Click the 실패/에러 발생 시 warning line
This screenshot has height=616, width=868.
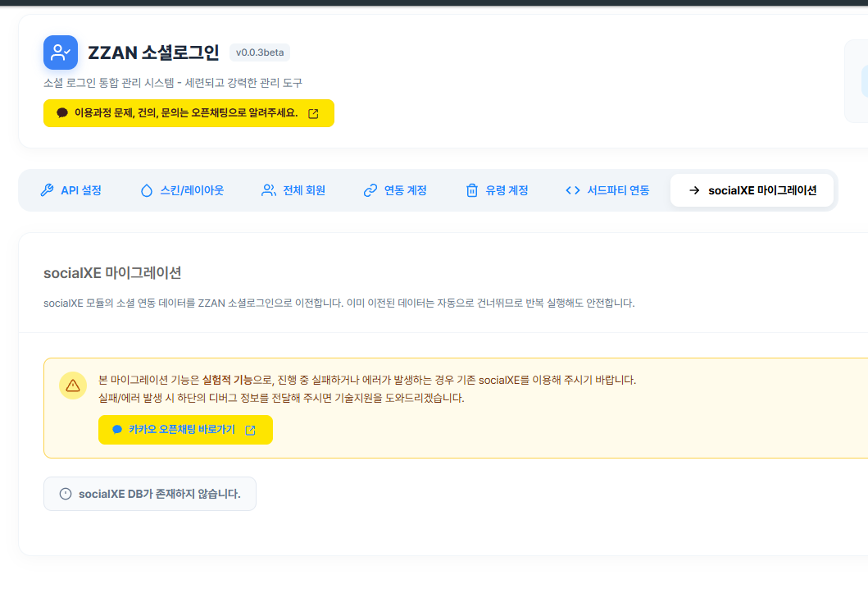(x=281, y=399)
